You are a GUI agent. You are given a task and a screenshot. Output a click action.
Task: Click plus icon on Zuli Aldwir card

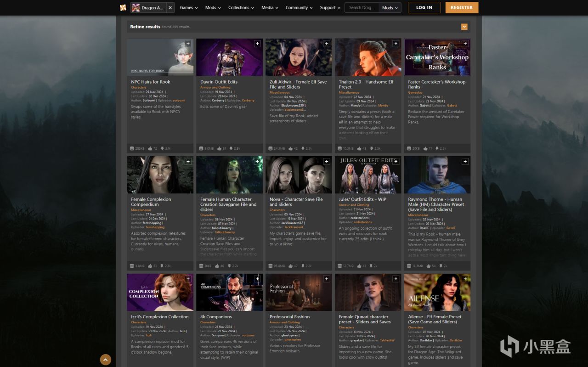(327, 44)
